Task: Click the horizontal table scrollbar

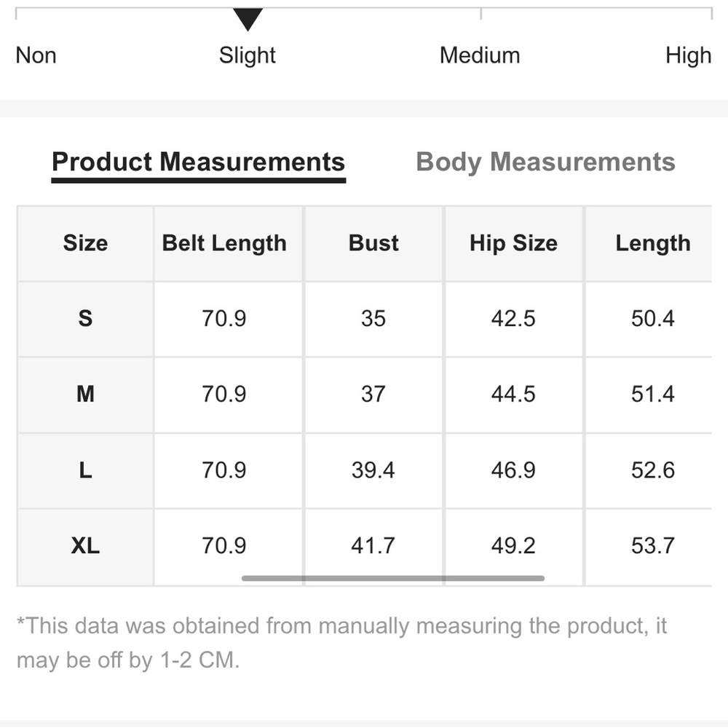Action: (393, 579)
